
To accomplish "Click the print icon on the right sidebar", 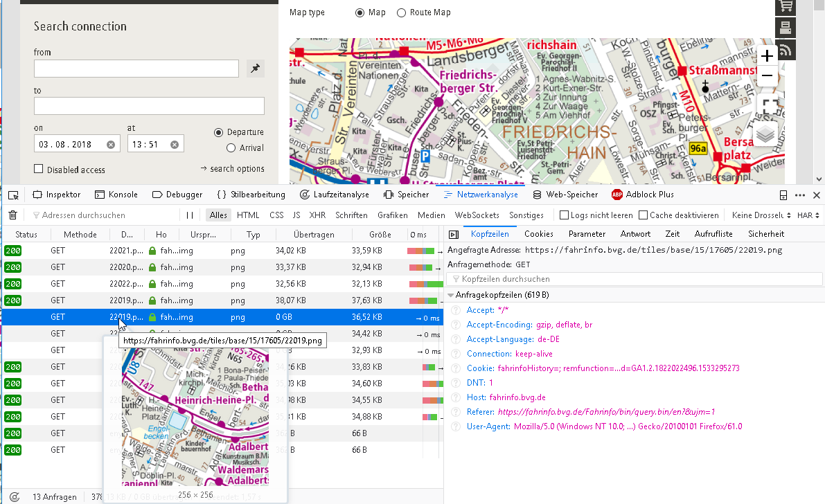I will (786, 28).
